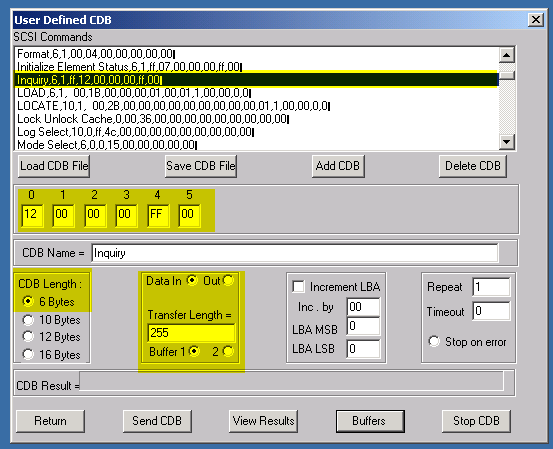The width and height of the screenshot is (553, 449).
Task: Click the Add CDB button
Action: pyautogui.click(x=338, y=166)
